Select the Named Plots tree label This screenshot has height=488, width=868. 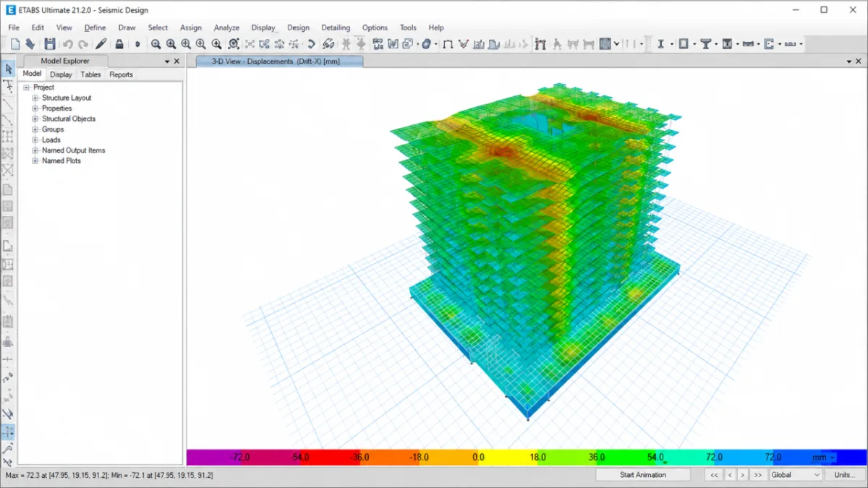[61, 161]
